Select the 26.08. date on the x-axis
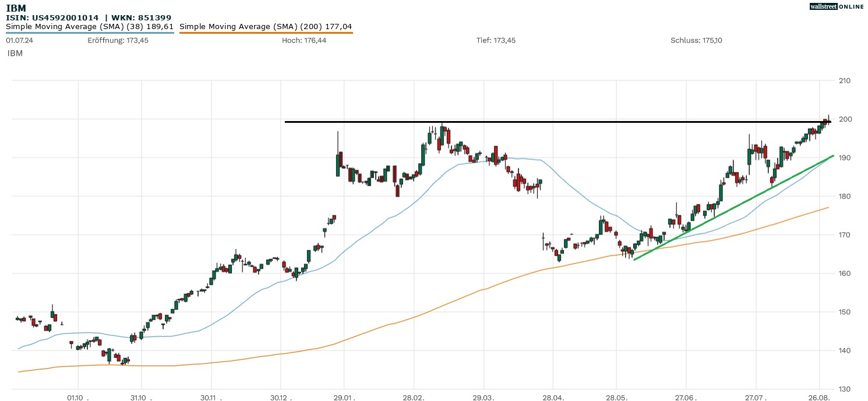Viewport: 868px width, 401px height. tap(820, 397)
